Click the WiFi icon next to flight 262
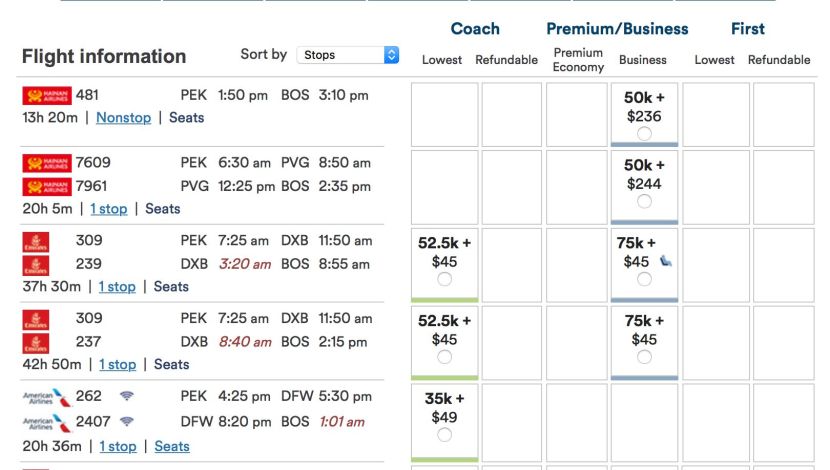This screenshot has width=830, height=470. (127, 396)
